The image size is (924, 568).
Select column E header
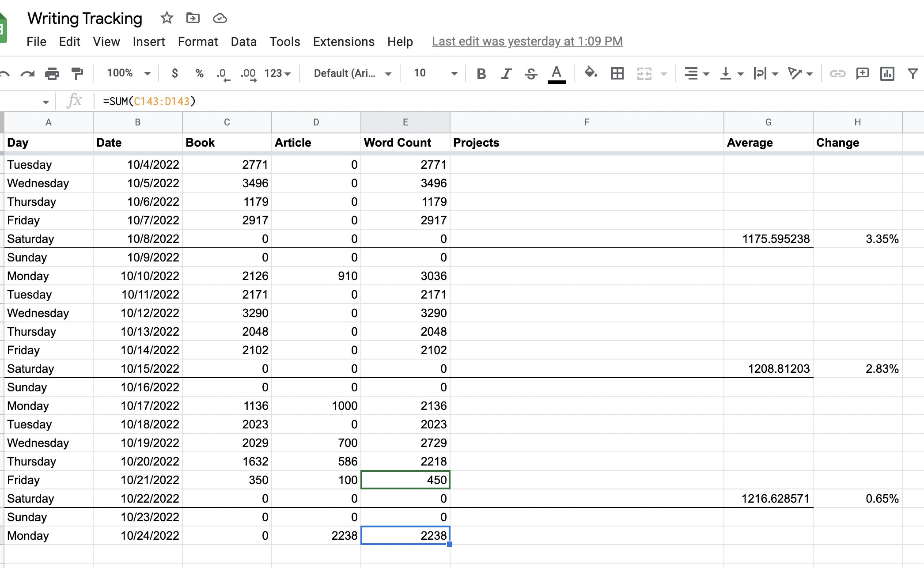coord(405,122)
